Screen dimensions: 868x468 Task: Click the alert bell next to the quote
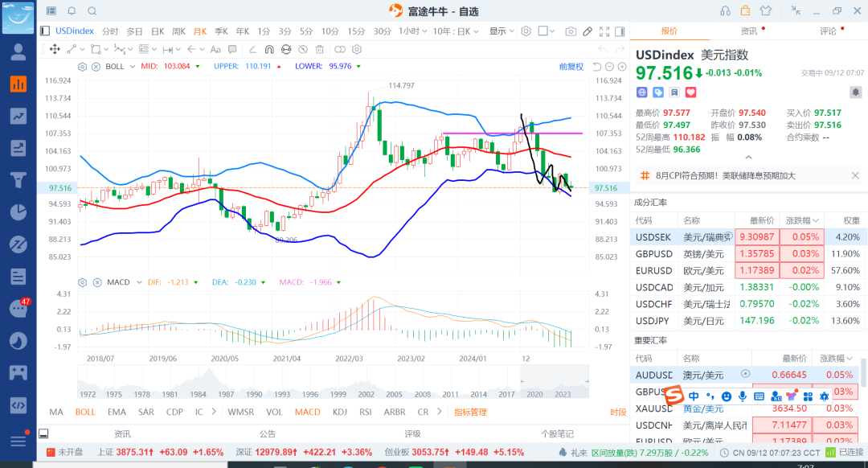coord(855,92)
